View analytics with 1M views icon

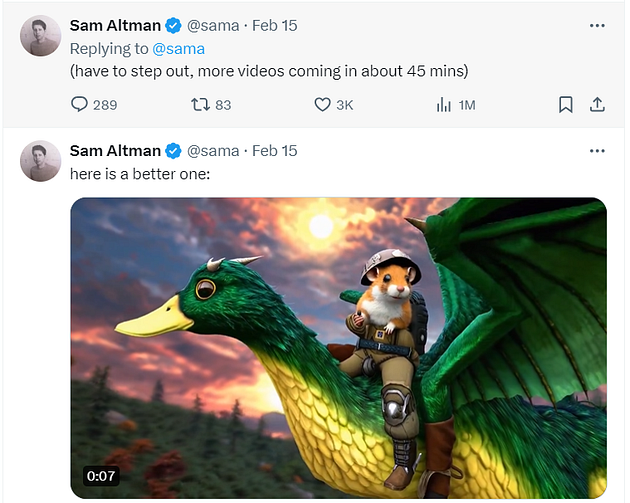tap(444, 104)
